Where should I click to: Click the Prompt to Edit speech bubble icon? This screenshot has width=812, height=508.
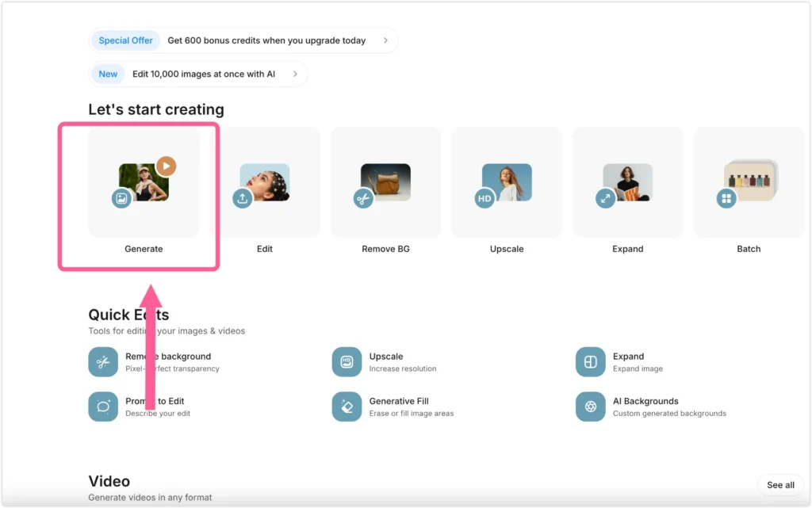click(103, 406)
